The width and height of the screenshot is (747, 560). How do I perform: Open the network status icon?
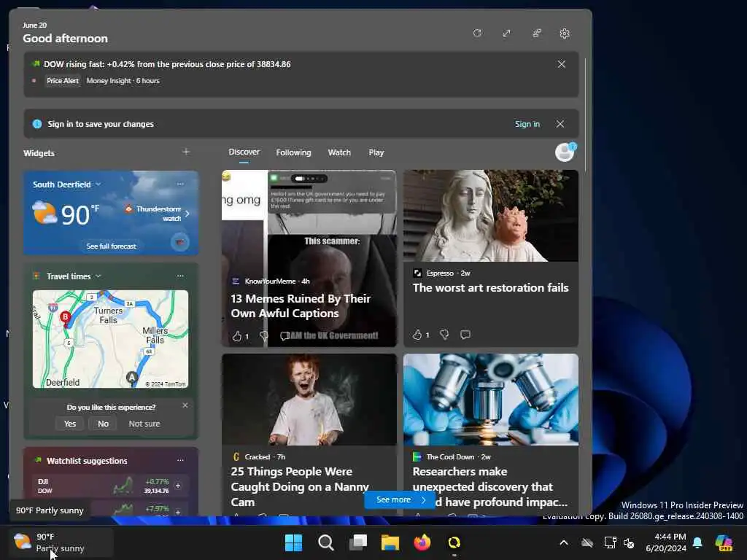(x=611, y=542)
